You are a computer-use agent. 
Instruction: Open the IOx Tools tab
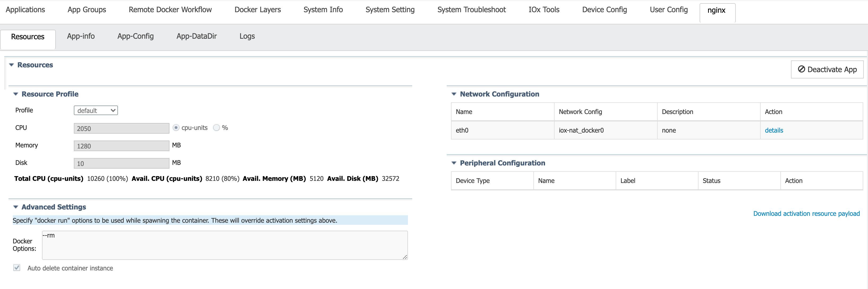[x=543, y=10]
